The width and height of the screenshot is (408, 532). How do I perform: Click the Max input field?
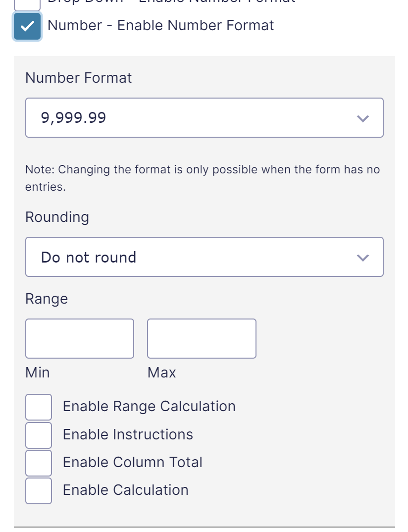pos(202,338)
